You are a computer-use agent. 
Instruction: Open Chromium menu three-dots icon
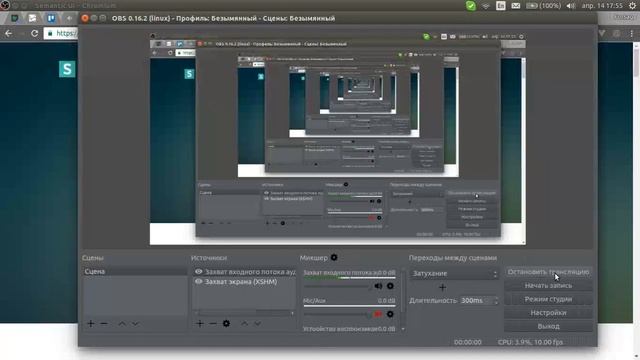pyautogui.click(x=631, y=33)
